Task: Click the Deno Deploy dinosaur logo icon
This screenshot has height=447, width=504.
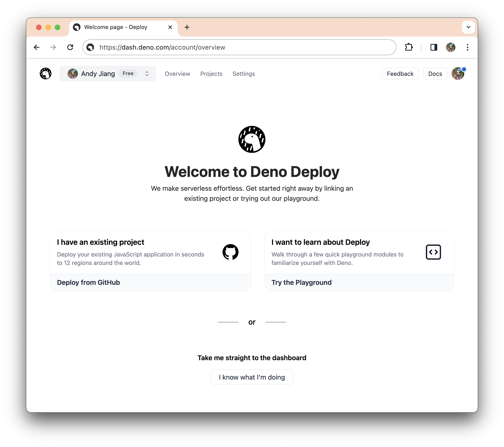Action: (45, 73)
